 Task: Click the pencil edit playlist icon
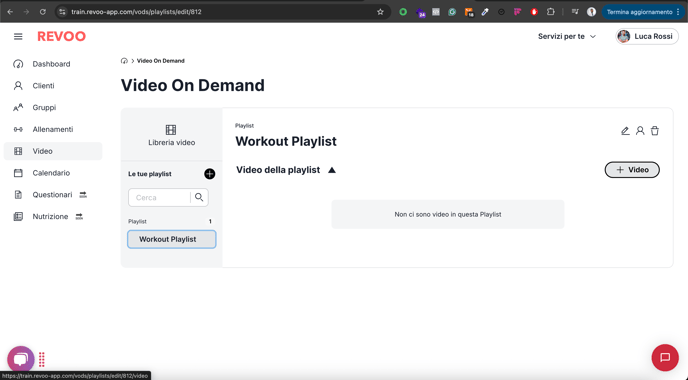pyautogui.click(x=625, y=131)
